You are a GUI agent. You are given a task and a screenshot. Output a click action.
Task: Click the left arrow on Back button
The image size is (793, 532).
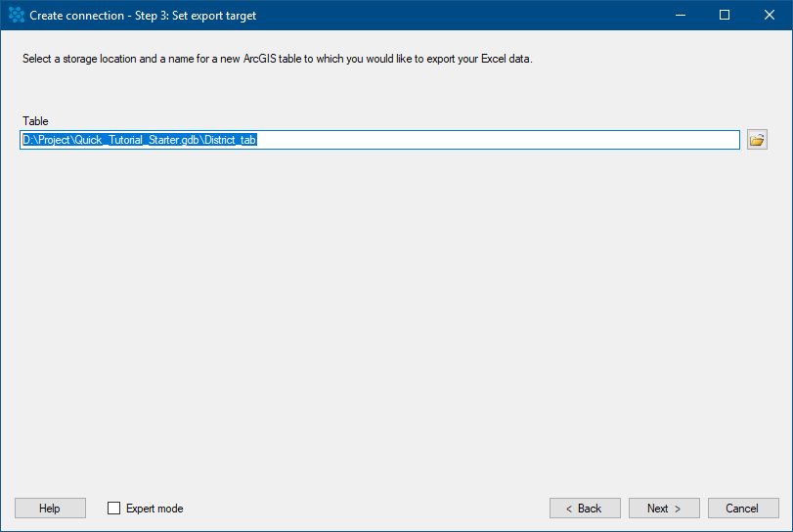[x=569, y=509]
